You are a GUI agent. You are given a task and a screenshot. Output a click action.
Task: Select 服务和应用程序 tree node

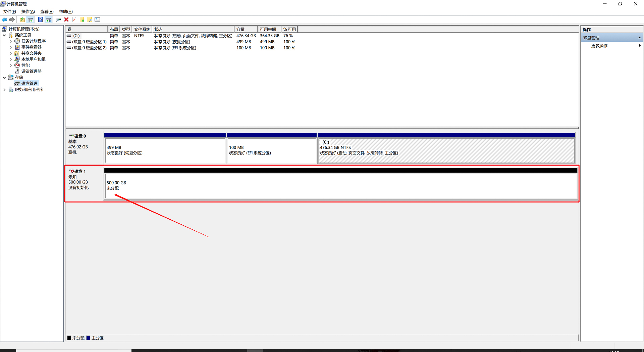pos(29,90)
